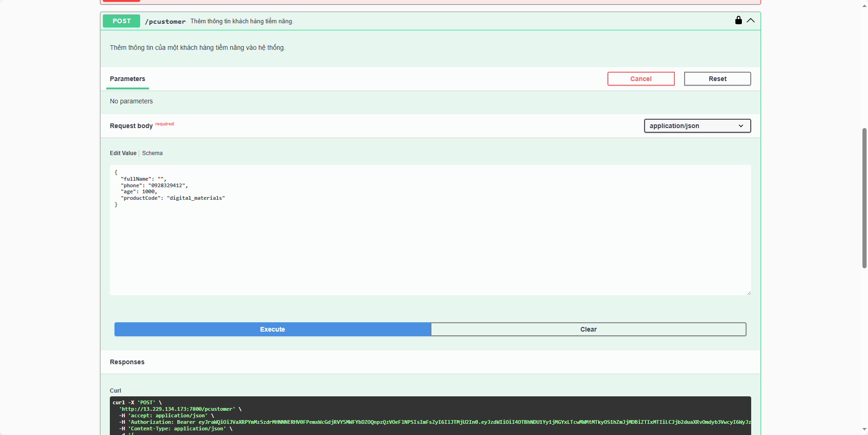Screen dimensions: 868x435
Task: Click the /pcustomer endpoint path
Action: pos(165,21)
